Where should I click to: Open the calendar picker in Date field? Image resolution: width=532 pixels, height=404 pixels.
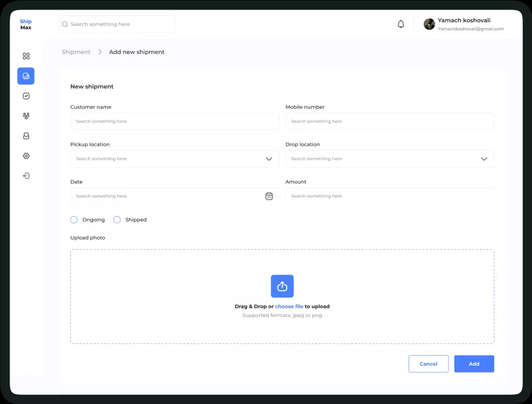tap(269, 196)
